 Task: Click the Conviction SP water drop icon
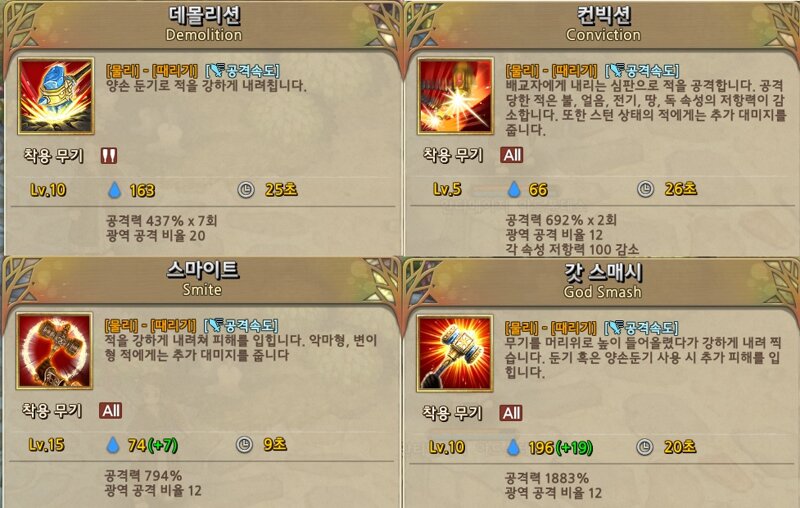pos(514,189)
